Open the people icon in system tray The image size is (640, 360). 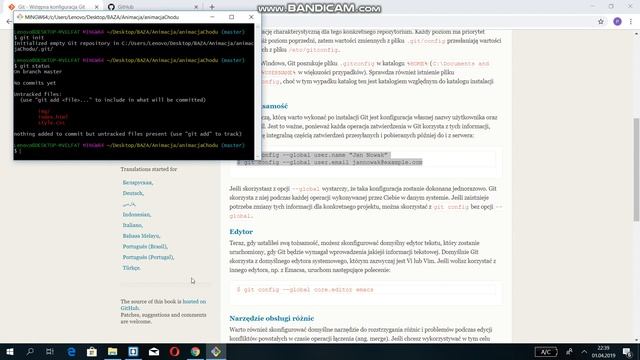click(569, 351)
